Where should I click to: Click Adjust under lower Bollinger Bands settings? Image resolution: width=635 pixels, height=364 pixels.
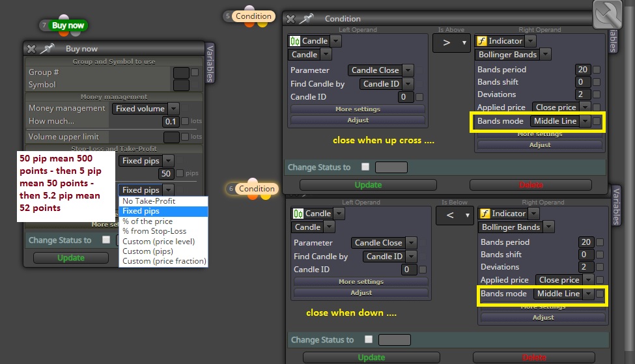click(543, 317)
